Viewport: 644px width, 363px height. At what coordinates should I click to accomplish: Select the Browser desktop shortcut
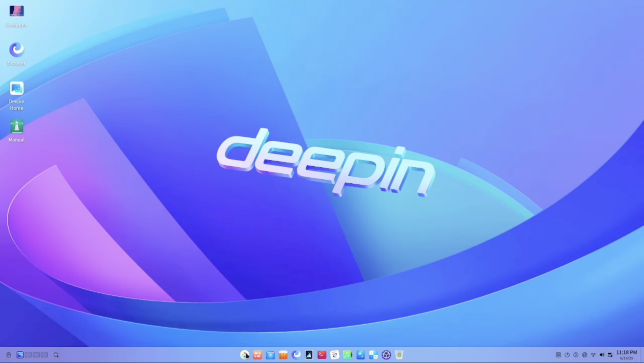[17, 50]
